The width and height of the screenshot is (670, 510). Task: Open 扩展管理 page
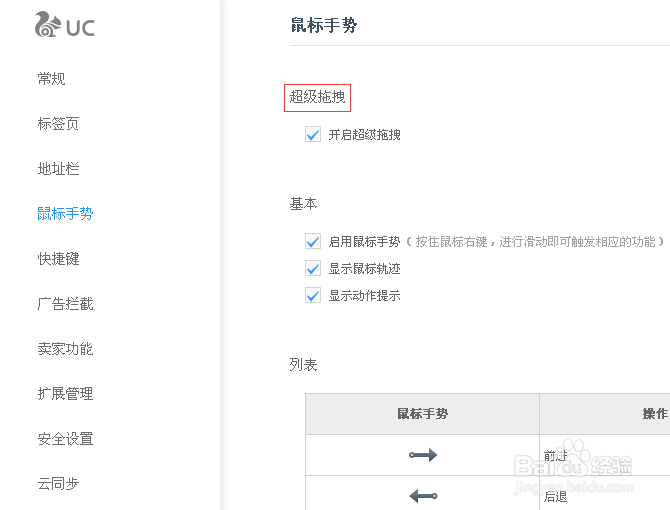(65, 394)
